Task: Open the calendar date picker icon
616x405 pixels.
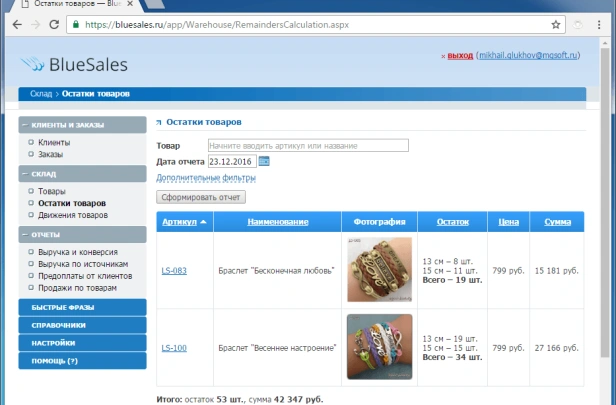Action: pos(264,161)
